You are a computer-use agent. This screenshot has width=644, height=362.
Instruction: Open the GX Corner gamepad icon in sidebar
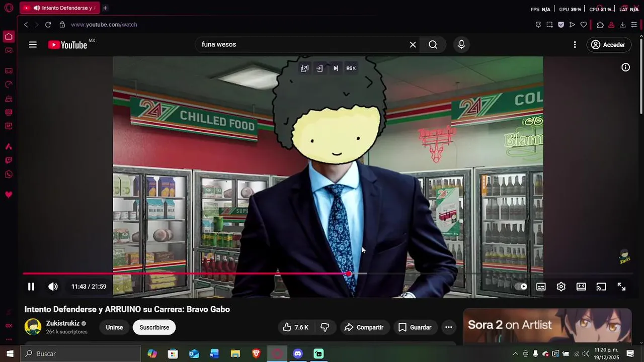9,50
